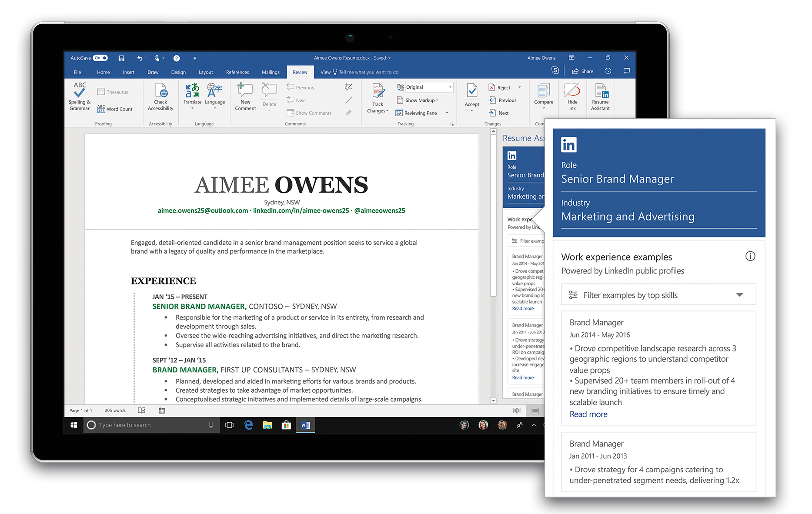
Task: Open the Language dropdown button
Action: coord(215,96)
